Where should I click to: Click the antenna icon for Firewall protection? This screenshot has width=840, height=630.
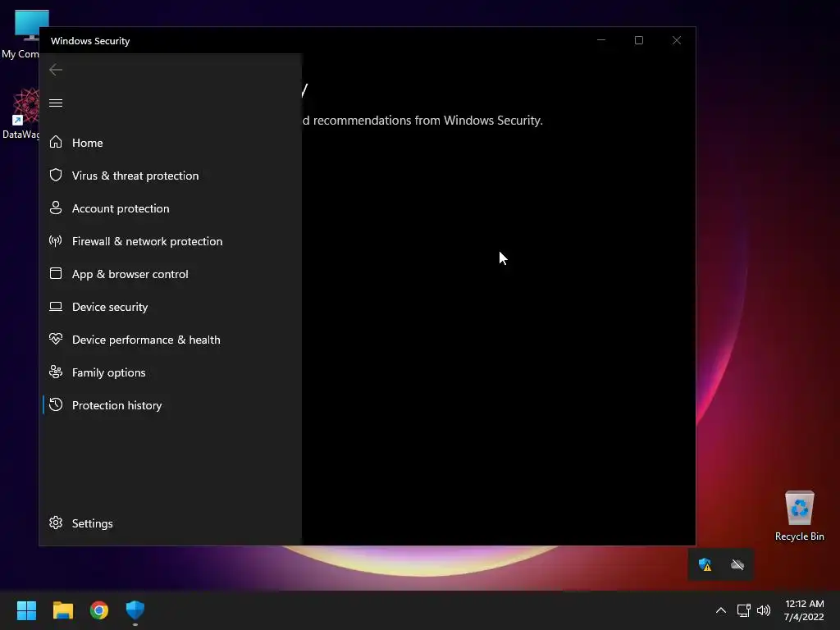point(56,241)
